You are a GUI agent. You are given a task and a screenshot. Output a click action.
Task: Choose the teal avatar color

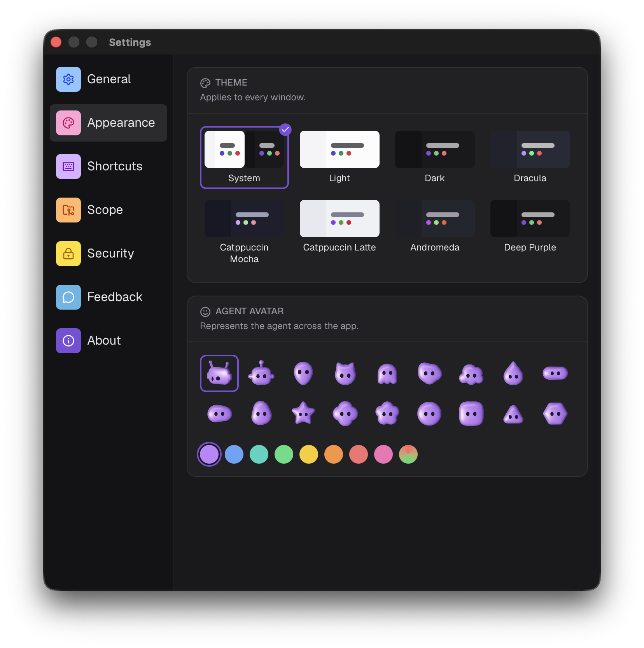[259, 454]
